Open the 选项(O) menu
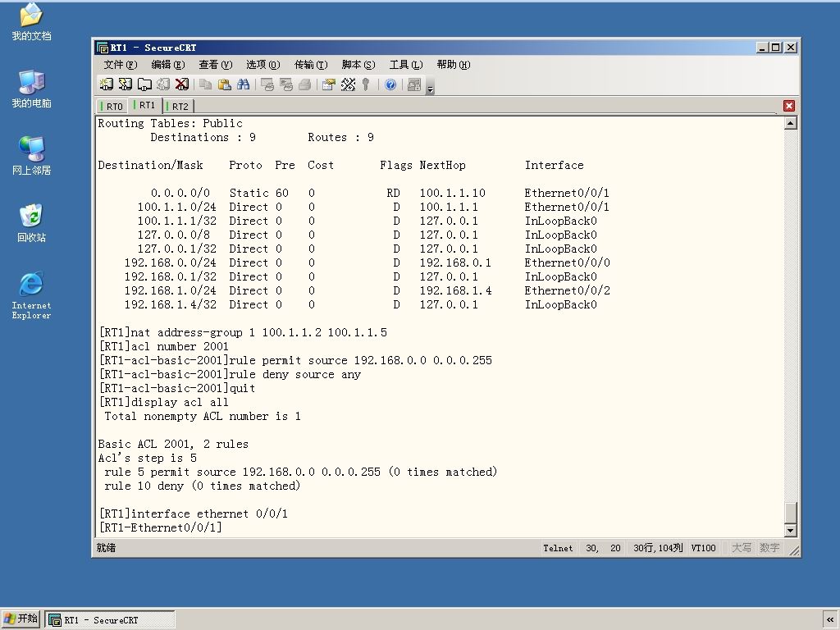 coord(263,65)
